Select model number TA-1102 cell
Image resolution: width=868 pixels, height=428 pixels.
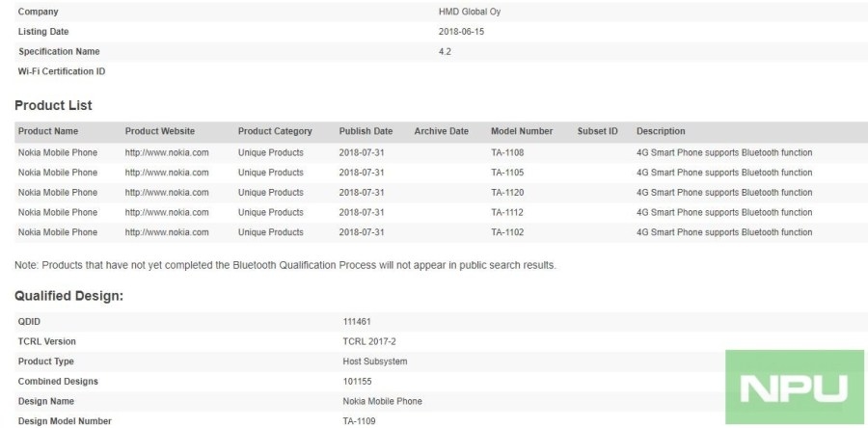(507, 232)
